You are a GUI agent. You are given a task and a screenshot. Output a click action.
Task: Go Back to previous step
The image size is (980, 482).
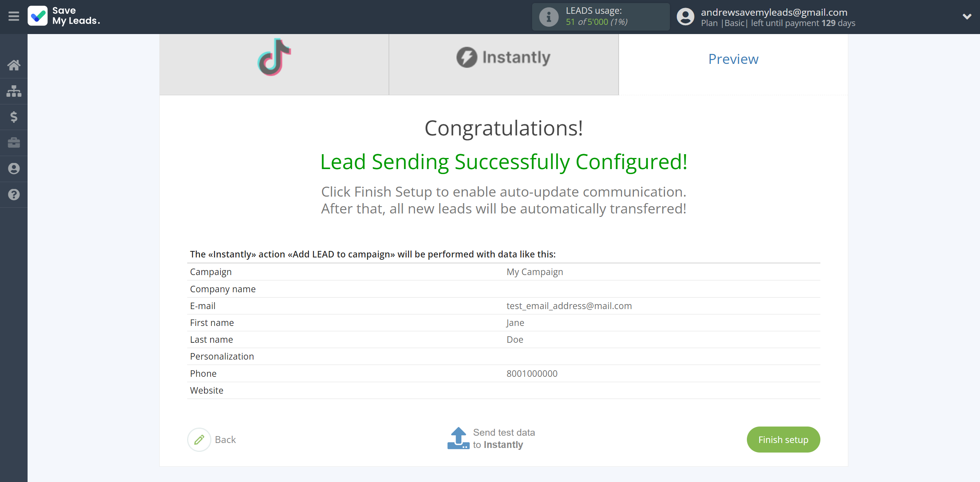click(x=225, y=440)
